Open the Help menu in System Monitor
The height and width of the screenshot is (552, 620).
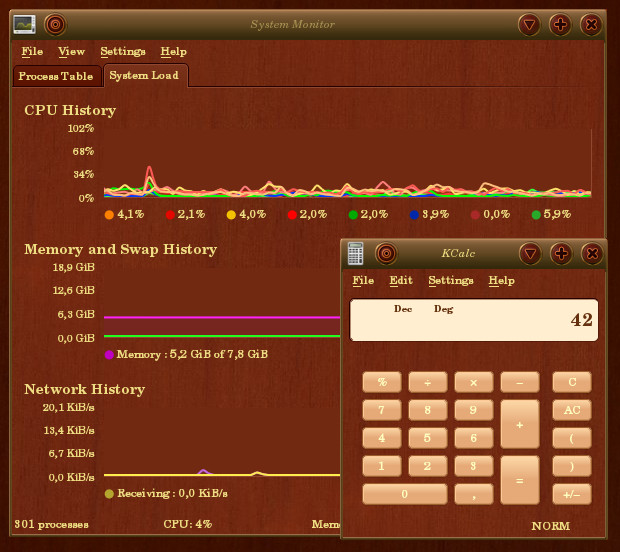[x=173, y=51]
